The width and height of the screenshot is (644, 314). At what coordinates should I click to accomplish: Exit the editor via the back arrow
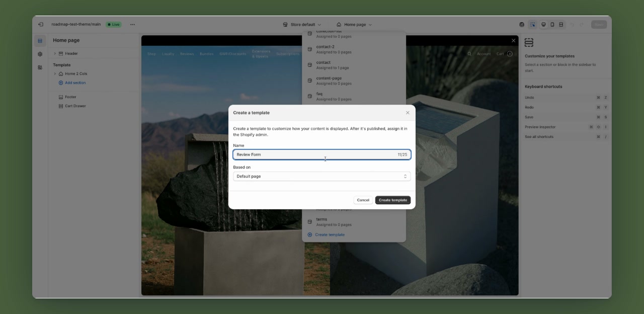40,24
